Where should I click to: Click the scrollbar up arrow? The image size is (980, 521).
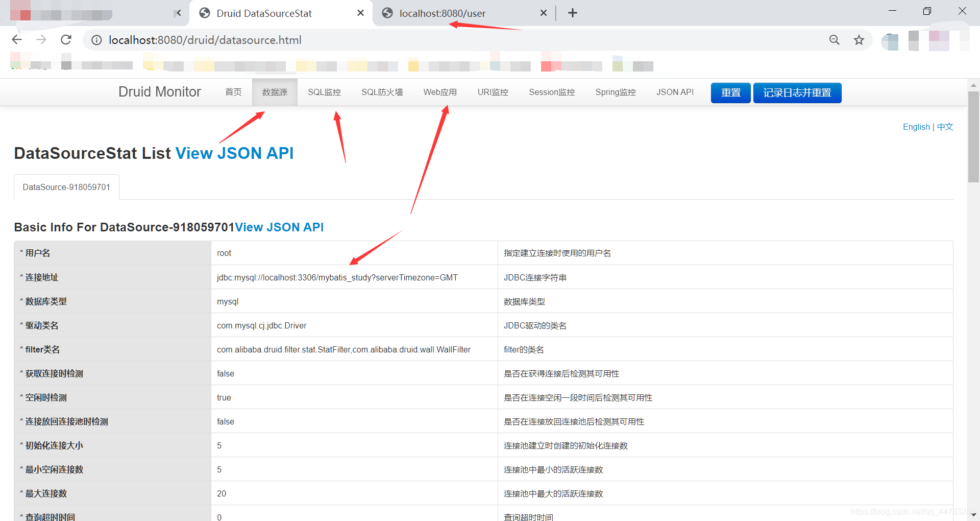click(973, 85)
